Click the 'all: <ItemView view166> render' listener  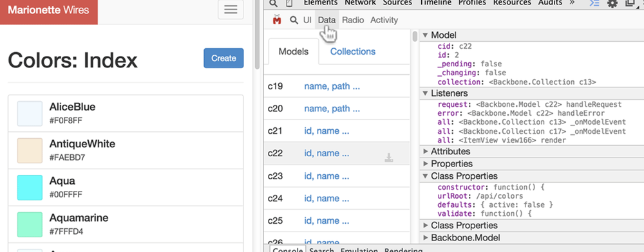(x=502, y=140)
